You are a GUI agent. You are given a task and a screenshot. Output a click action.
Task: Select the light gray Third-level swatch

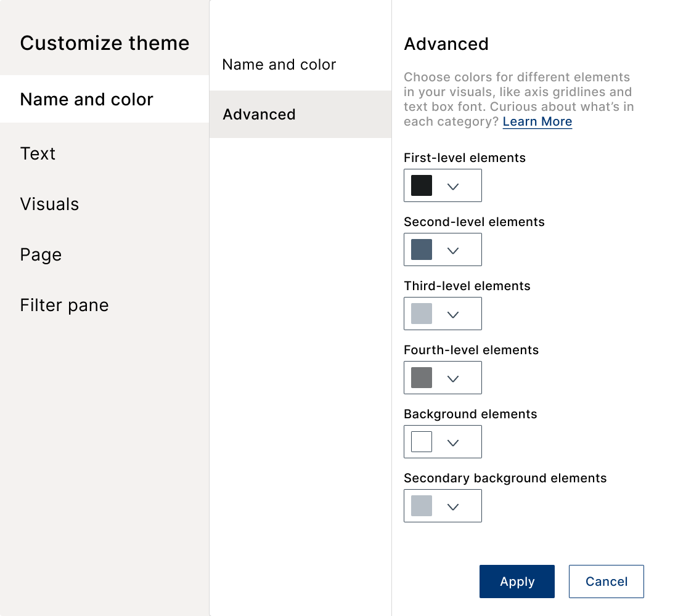pyautogui.click(x=422, y=314)
